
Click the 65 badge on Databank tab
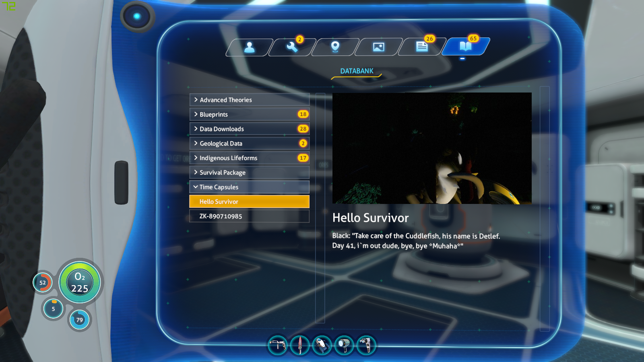coord(473,39)
